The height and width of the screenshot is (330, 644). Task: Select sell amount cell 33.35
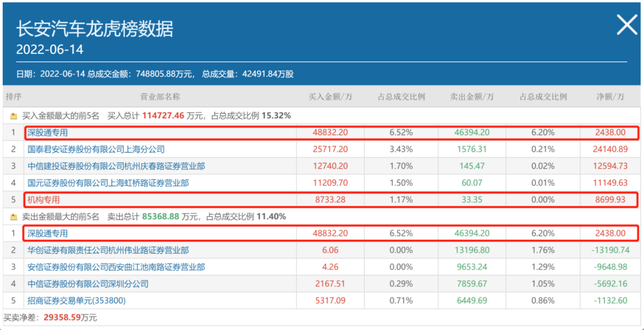[472, 200]
